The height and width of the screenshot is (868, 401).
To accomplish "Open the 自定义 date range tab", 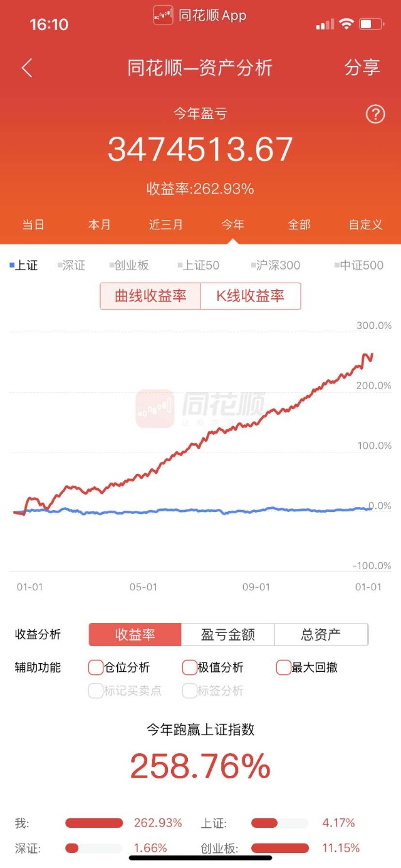I will [x=365, y=224].
